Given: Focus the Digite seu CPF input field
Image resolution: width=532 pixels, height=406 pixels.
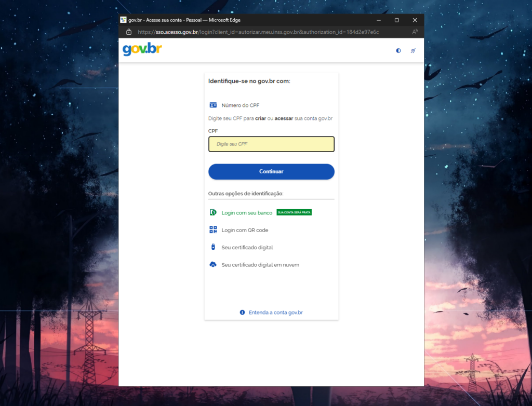Looking at the screenshot, I should pyautogui.click(x=271, y=144).
